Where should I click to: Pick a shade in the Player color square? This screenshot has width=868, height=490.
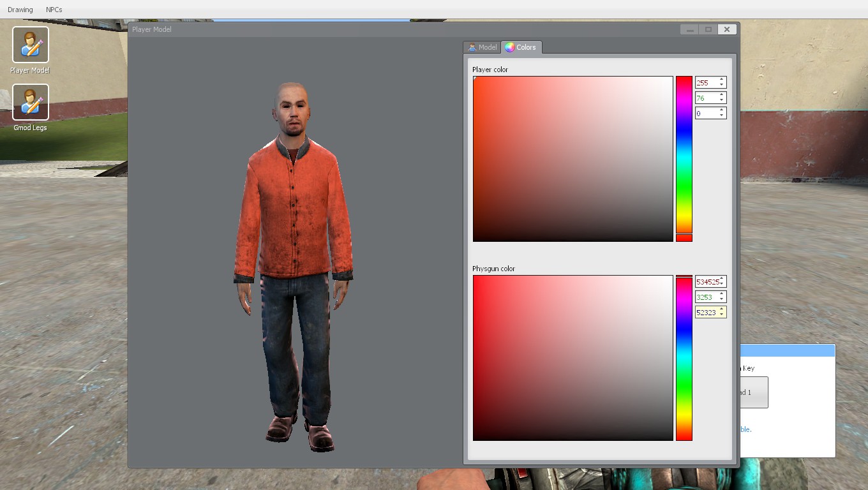click(572, 159)
